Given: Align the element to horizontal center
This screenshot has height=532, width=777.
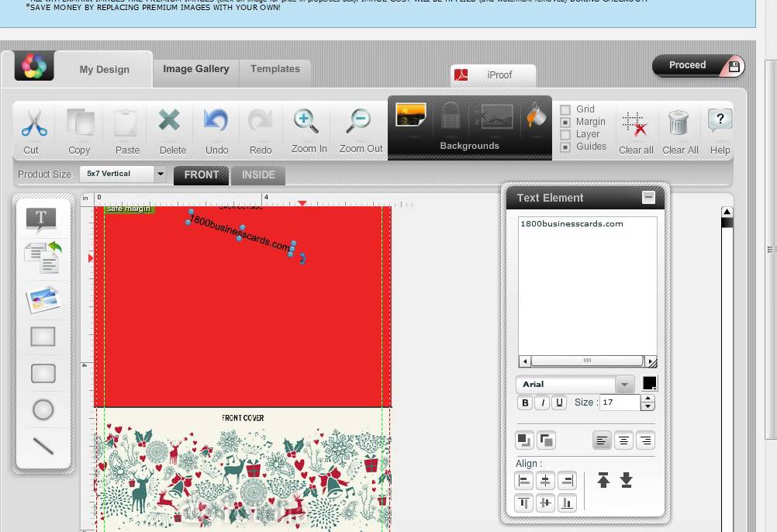Looking at the screenshot, I should pyautogui.click(x=545, y=481).
